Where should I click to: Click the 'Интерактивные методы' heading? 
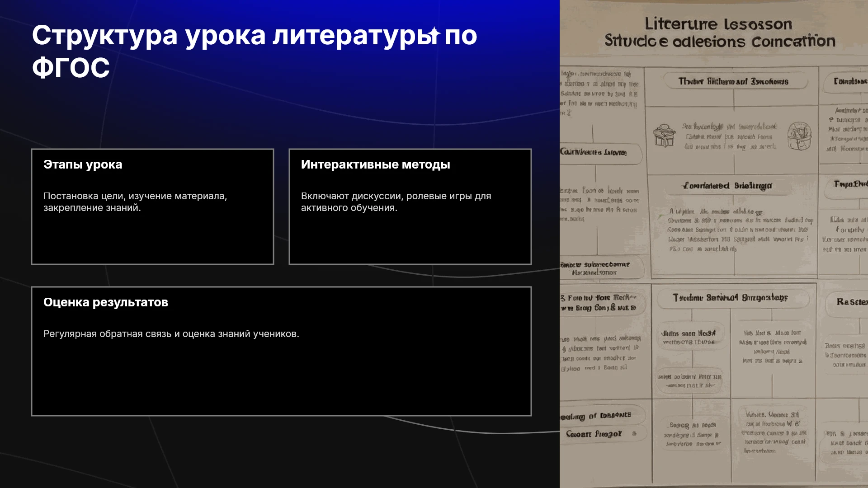click(x=375, y=164)
